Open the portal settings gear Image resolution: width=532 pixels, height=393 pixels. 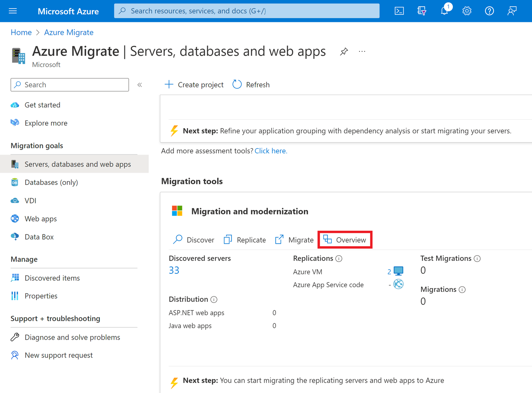467,11
